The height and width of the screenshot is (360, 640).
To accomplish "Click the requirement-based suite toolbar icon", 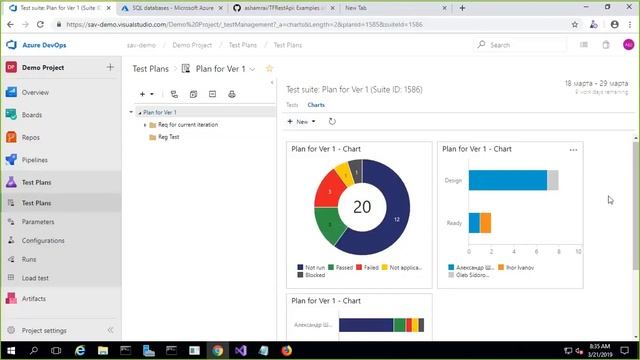I will coord(174,94).
